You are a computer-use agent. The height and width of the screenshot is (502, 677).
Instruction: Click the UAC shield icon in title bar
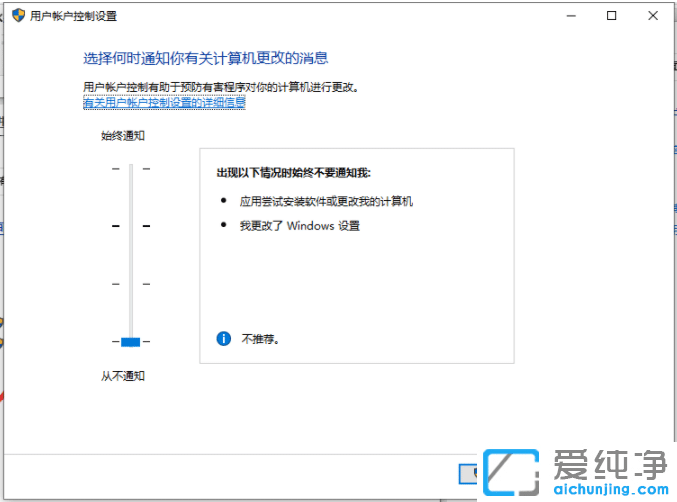point(19,16)
